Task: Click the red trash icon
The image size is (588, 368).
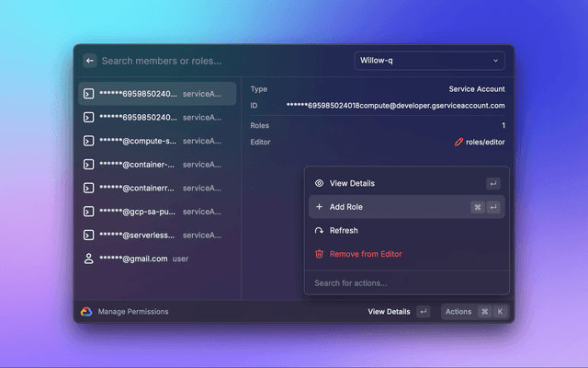Action: point(319,254)
